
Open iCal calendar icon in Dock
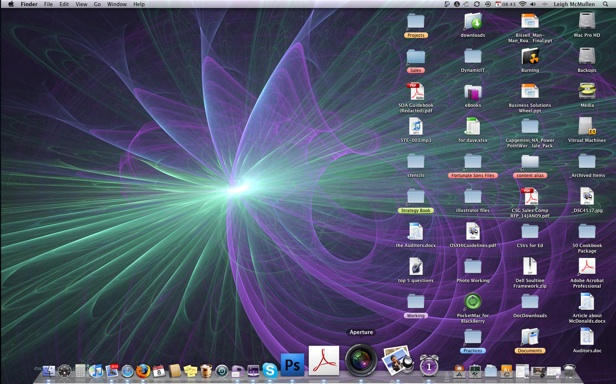click(159, 371)
